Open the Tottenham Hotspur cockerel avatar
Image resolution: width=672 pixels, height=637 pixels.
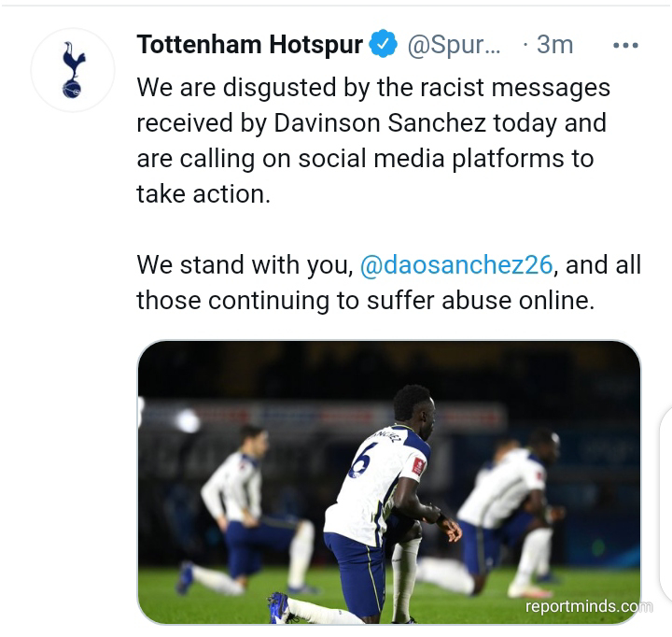point(73,70)
